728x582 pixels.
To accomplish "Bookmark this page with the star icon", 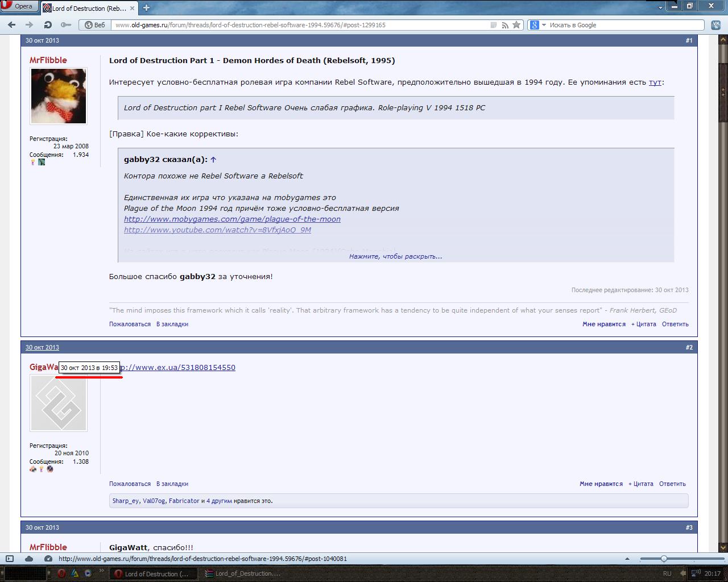I will point(516,25).
